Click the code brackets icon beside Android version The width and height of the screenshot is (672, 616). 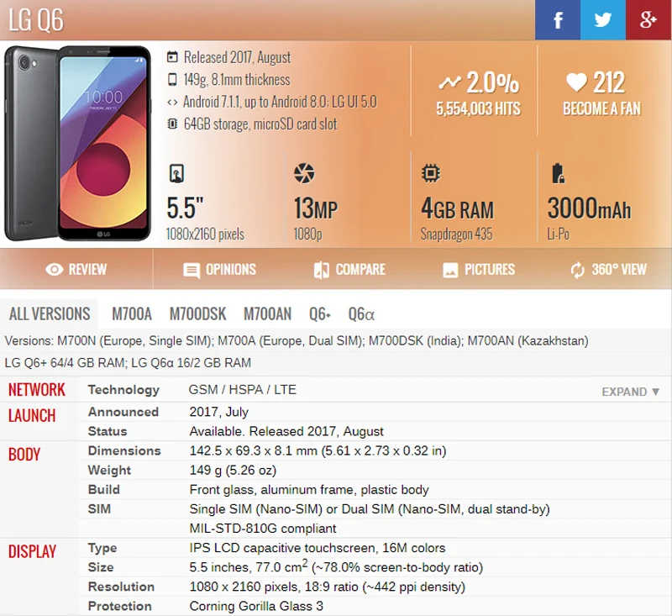pyautogui.click(x=172, y=102)
